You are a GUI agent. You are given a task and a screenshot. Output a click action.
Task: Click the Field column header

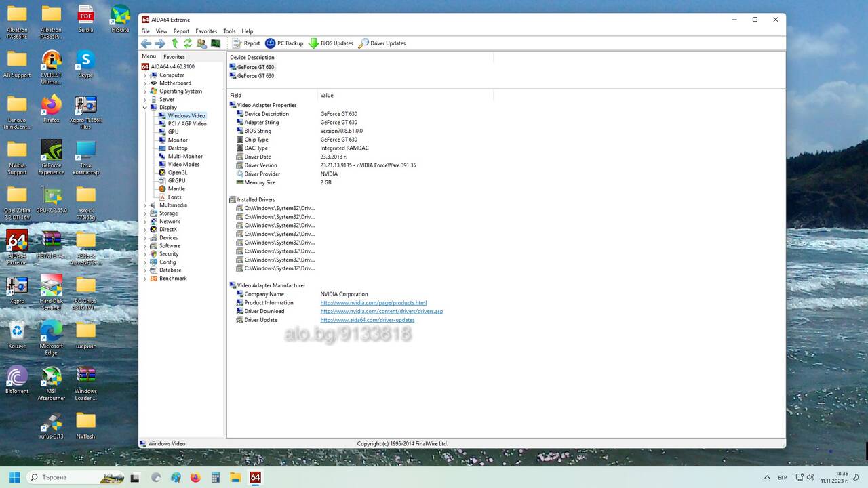(x=272, y=96)
